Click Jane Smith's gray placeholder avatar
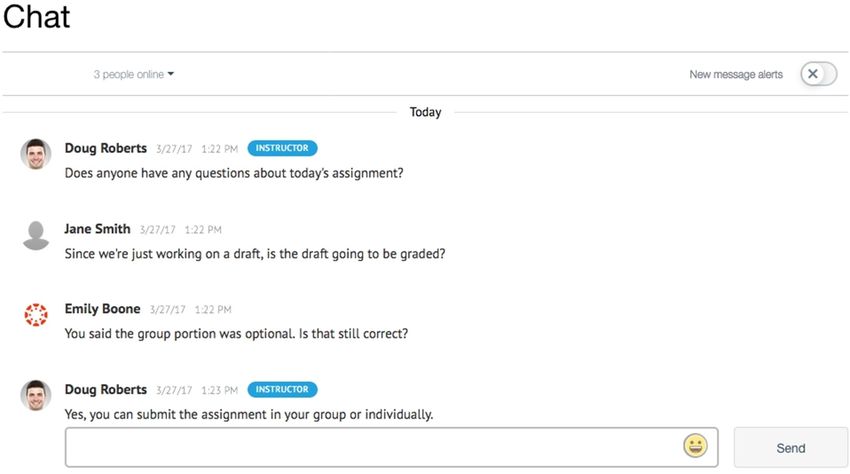 tap(36, 235)
